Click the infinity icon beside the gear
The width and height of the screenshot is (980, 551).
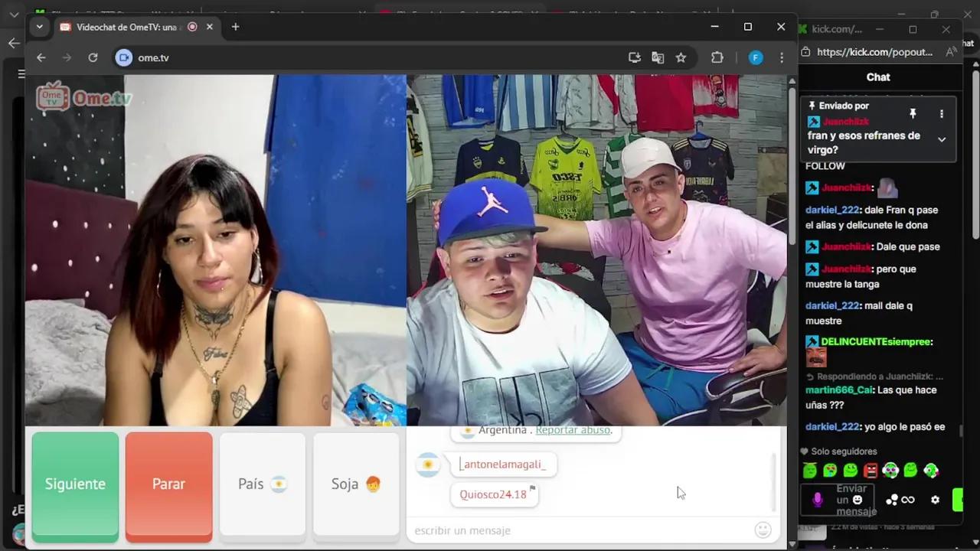pyautogui.click(x=908, y=499)
